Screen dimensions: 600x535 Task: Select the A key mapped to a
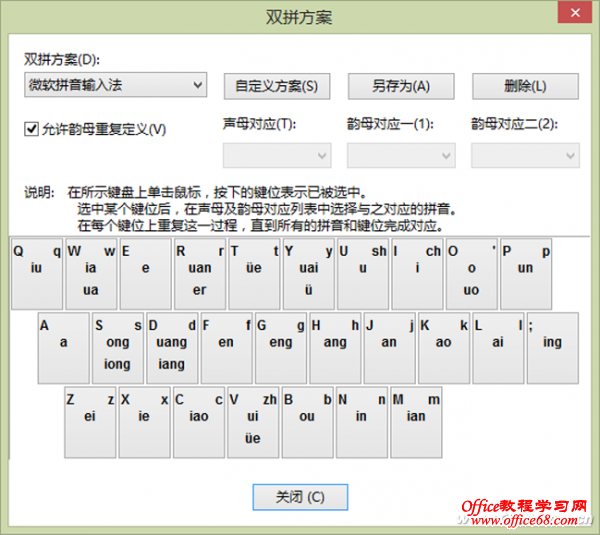(64, 348)
